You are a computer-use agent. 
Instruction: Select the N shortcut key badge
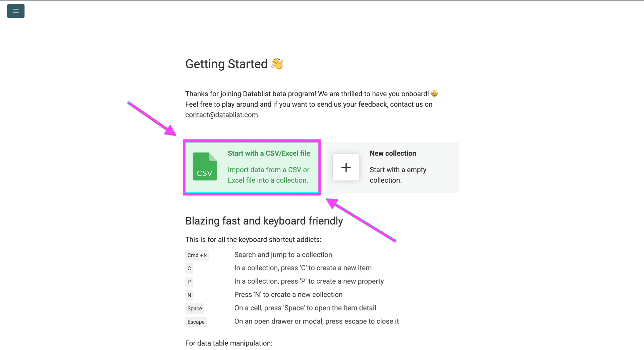click(x=189, y=295)
